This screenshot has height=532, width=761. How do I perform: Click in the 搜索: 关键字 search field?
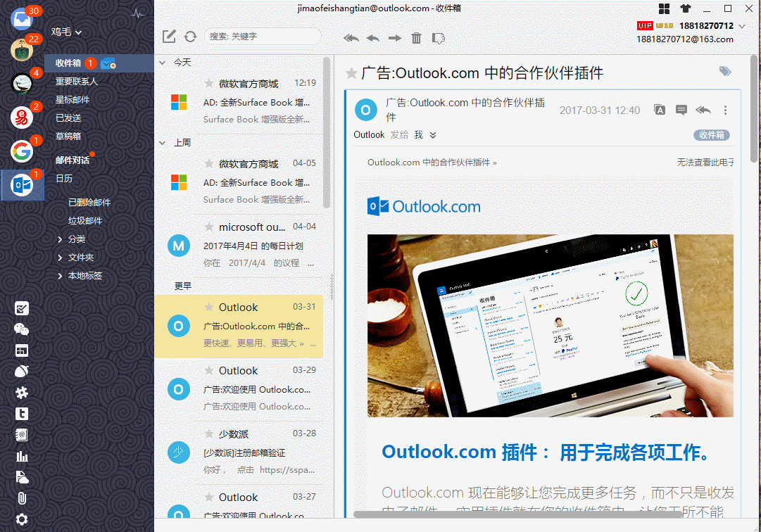point(263,37)
